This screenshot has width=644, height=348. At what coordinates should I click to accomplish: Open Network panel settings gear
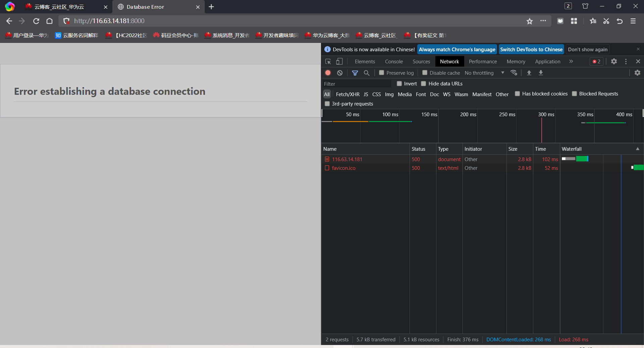(x=637, y=73)
